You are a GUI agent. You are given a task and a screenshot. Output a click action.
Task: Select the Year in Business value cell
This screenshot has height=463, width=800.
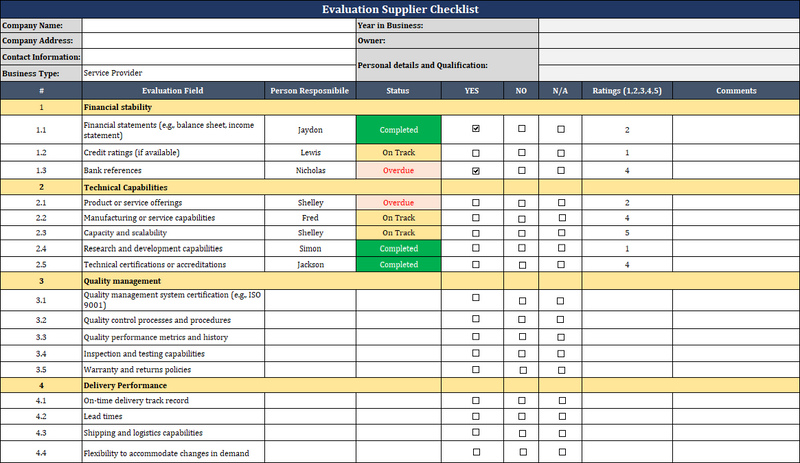(669, 26)
